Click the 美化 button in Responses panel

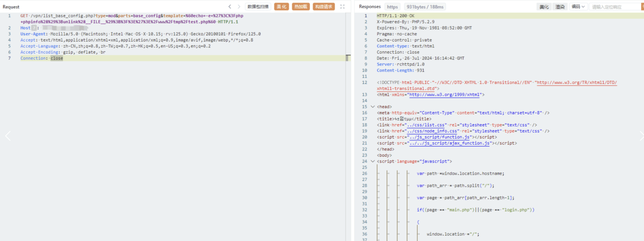pos(544,7)
